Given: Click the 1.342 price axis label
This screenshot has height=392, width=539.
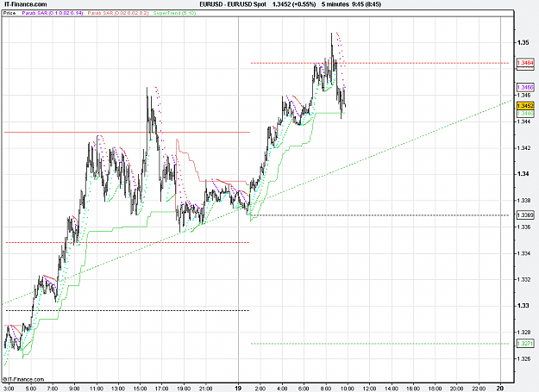Looking at the screenshot, I should 523,148.
